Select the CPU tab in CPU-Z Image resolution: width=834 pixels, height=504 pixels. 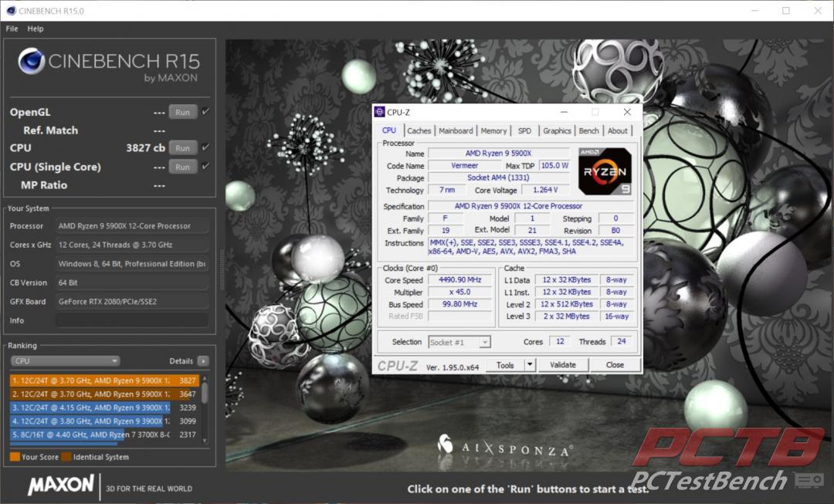pyautogui.click(x=388, y=130)
